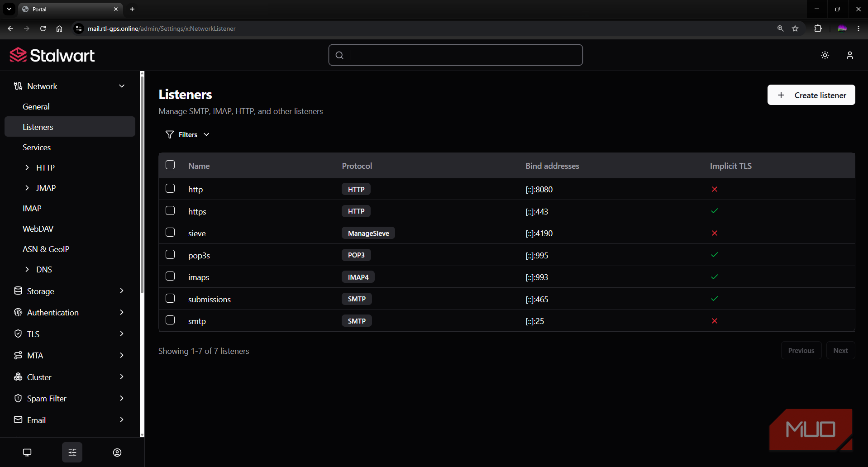Bookmark this page with the star icon
The image size is (868, 467).
click(x=795, y=29)
